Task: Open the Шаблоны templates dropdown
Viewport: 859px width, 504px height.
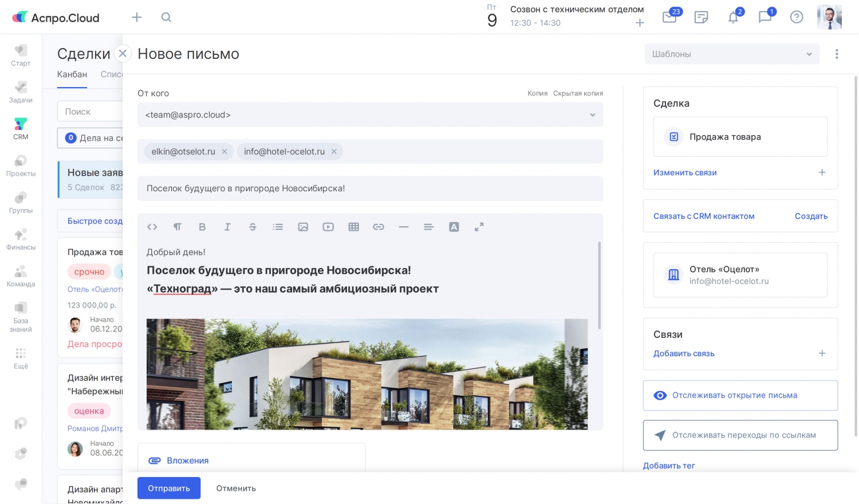Action: (x=731, y=54)
